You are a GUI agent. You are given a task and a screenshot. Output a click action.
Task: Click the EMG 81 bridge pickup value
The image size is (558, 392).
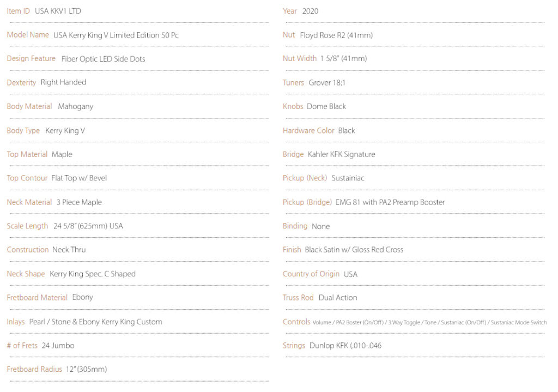(390, 202)
